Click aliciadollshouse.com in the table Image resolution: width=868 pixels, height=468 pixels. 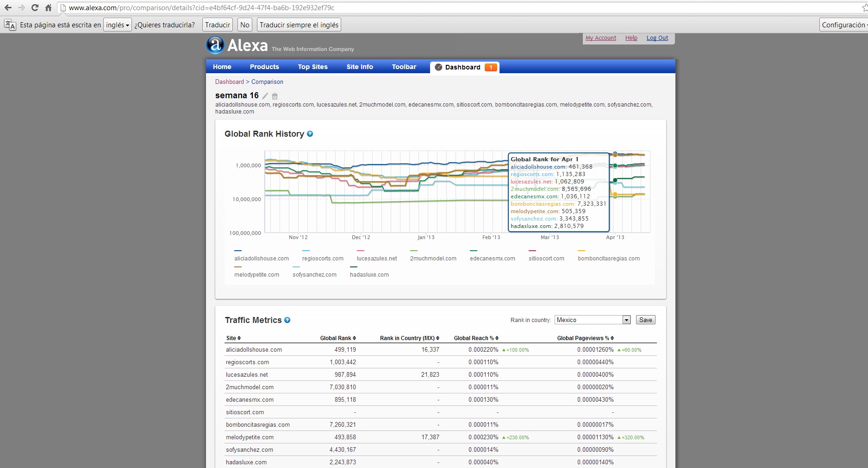pos(254,350)
